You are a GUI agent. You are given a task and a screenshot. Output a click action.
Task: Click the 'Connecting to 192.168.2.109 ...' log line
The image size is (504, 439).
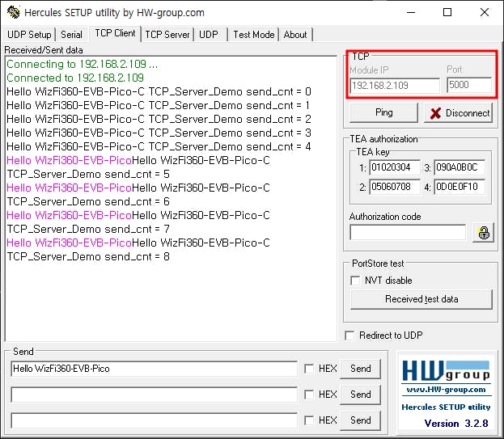[82, 64]
